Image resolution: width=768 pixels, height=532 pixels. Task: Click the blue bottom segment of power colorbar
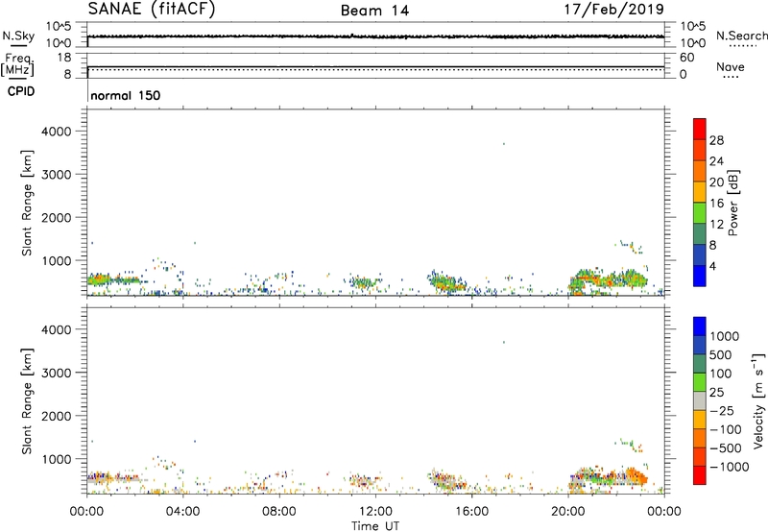[700, 276]
